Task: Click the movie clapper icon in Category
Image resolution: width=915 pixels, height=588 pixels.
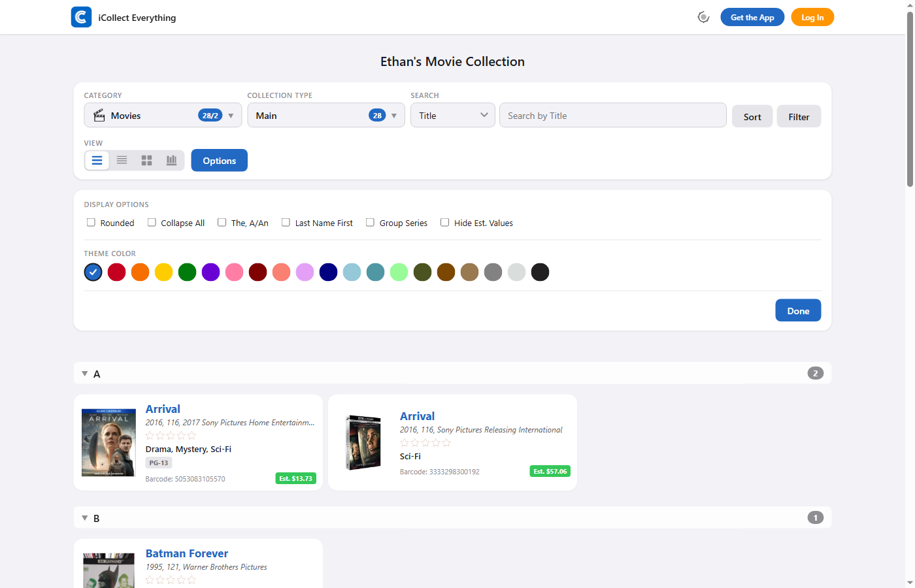Action: click(x=99, y=115)
